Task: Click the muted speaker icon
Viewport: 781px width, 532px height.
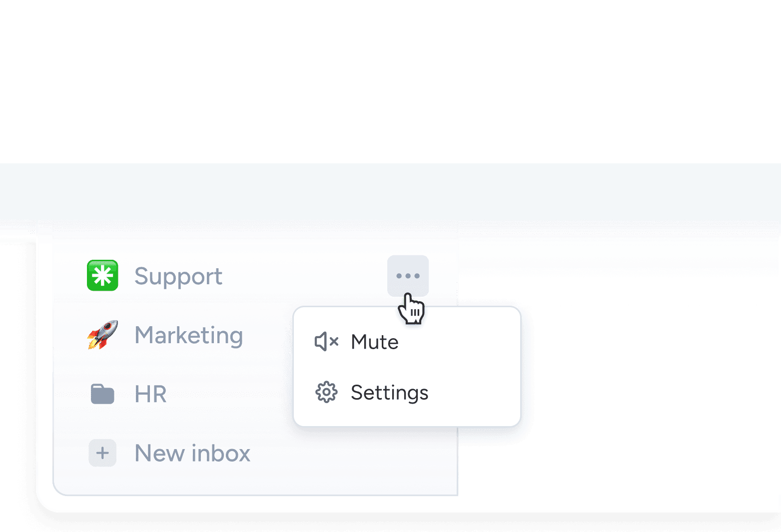Action: point(326,342)
